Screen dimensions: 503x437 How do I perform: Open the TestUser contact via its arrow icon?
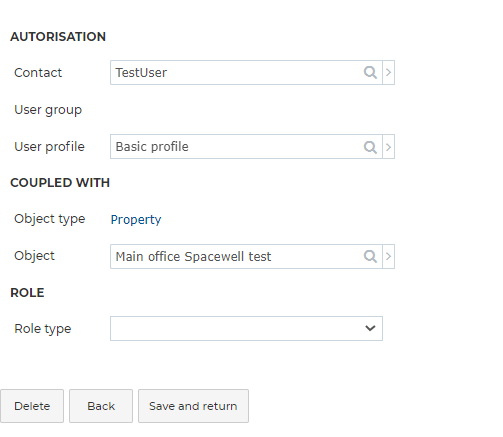[x=388, y=72]
